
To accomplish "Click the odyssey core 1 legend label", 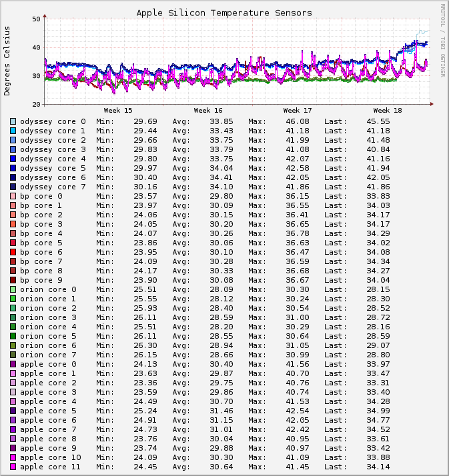I will [53, 131].
